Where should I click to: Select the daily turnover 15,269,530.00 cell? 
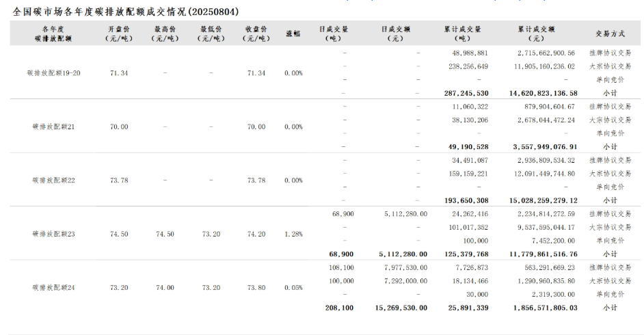401,308
